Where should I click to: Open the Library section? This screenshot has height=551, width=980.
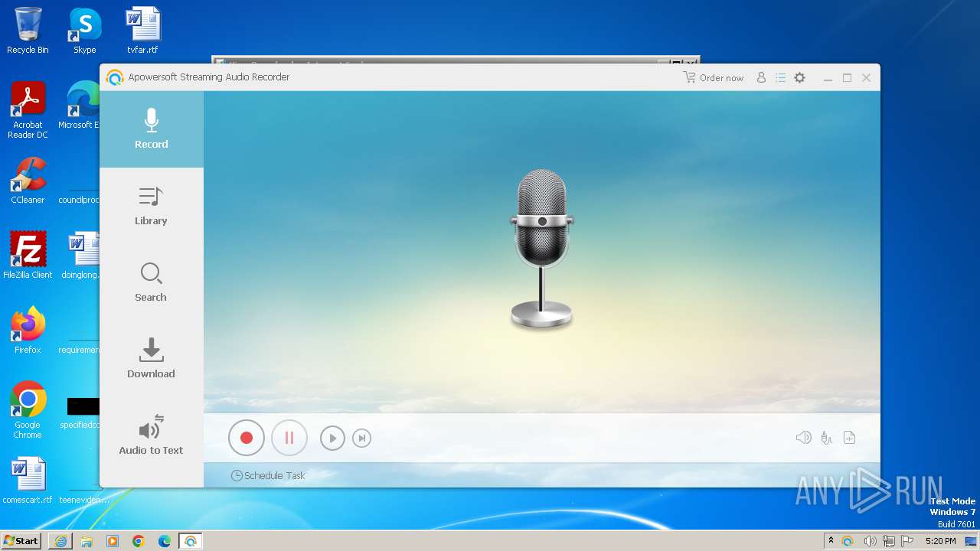click(152, 206)
